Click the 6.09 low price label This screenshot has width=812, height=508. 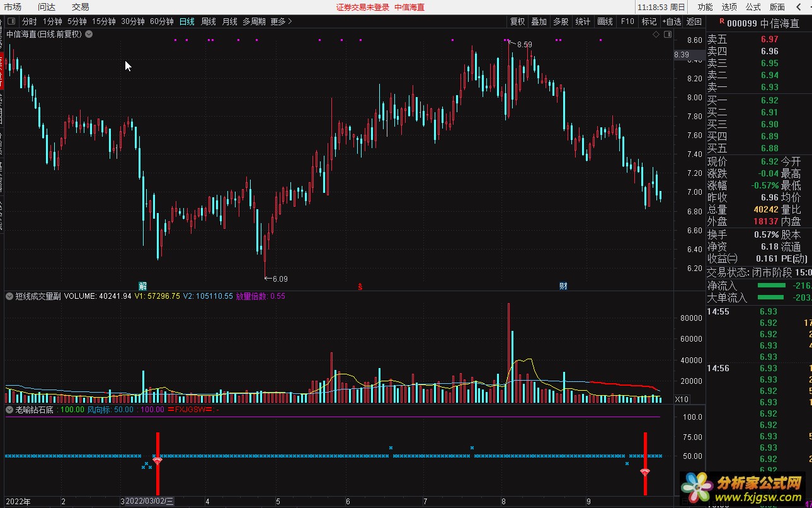(280, 279)
